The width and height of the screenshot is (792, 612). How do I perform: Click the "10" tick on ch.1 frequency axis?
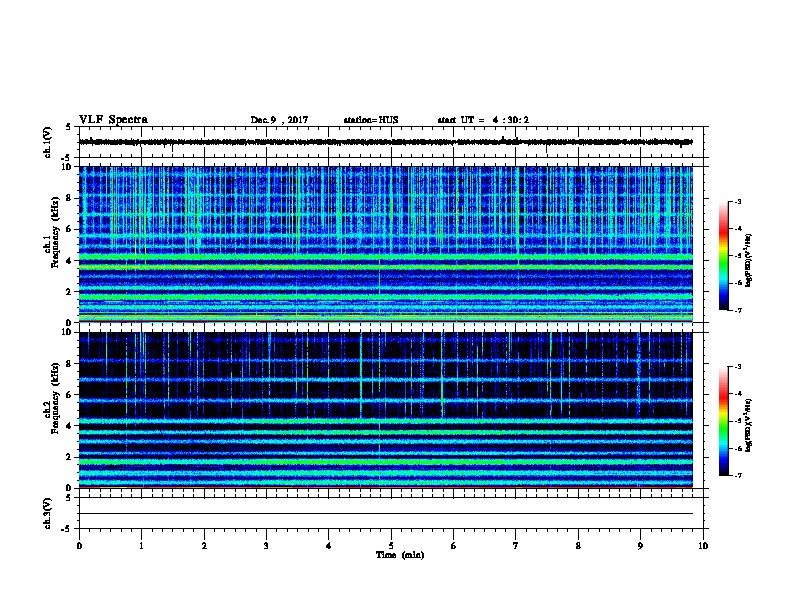(x=68, y=167)
